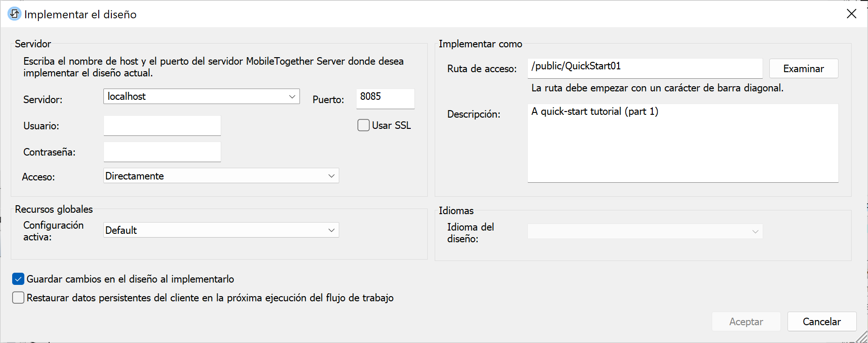
Task: Focus the Usuario text field
Action: (x=162, y=126)
